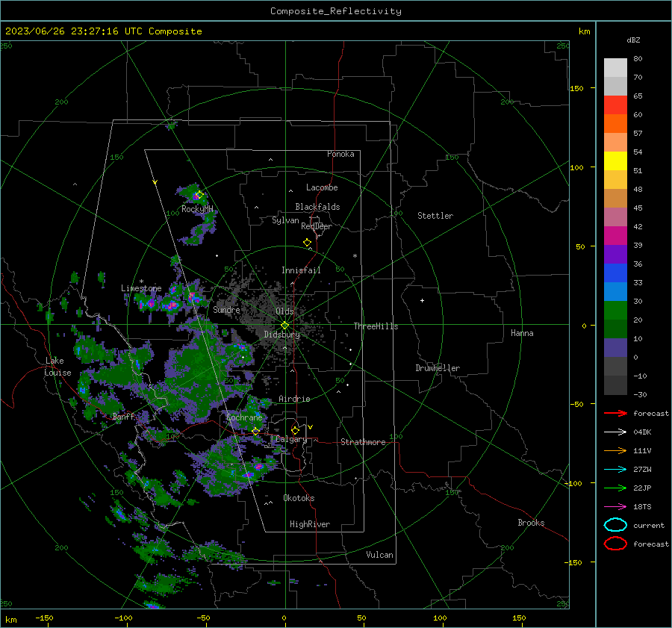The width and height of the screenshot is (672, 628).
Task: Click the light gray top 70–80 dBZ swatch
Action: click(615, 68)
